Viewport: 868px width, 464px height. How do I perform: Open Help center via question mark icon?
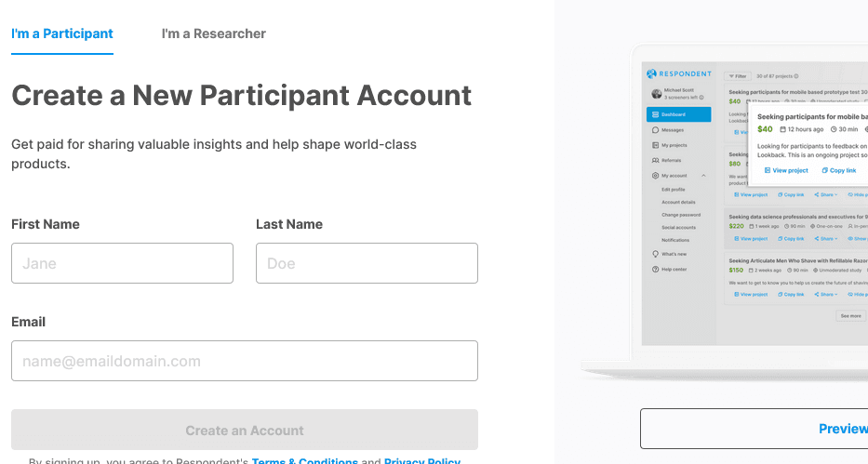656,269
